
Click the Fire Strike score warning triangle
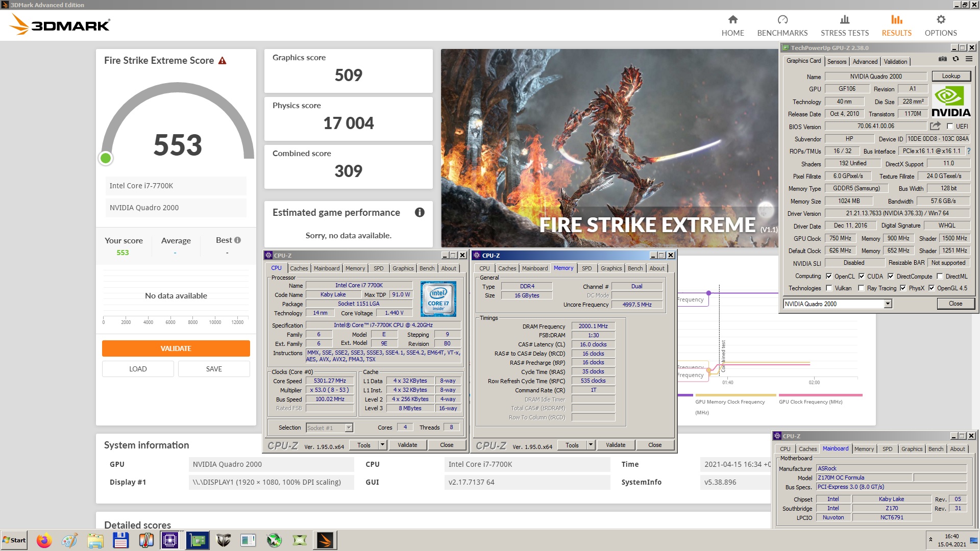tap(222, 61)
